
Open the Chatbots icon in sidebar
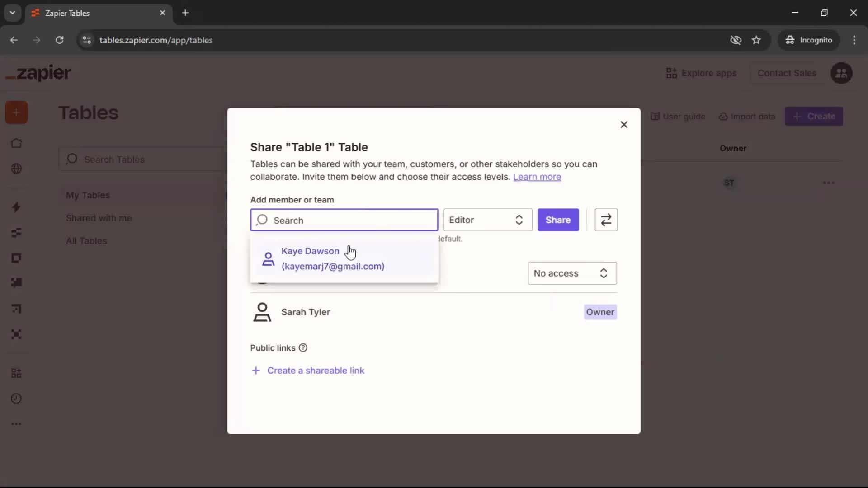tap(16, 283)
